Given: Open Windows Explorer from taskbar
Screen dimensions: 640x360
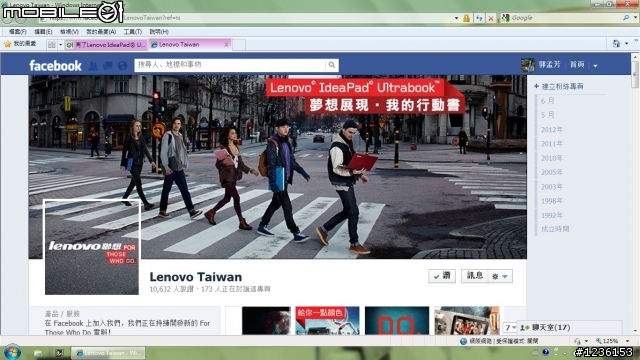Looking at the screenshot, I should pyautogui.click(x=38, y=353).
